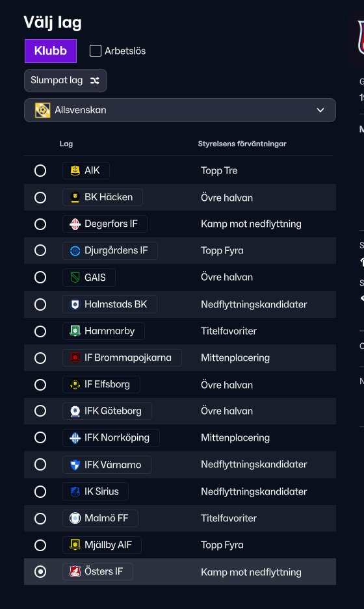The image size is (364, 609).
Task: Select the IFK Göteborg radio button
Action: 40,411
